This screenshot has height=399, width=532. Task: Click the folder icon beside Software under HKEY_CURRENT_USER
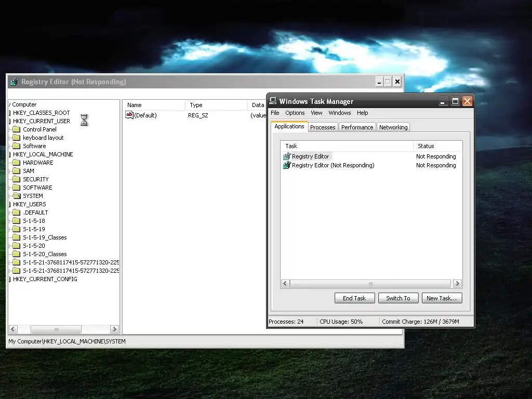[16, 146]
